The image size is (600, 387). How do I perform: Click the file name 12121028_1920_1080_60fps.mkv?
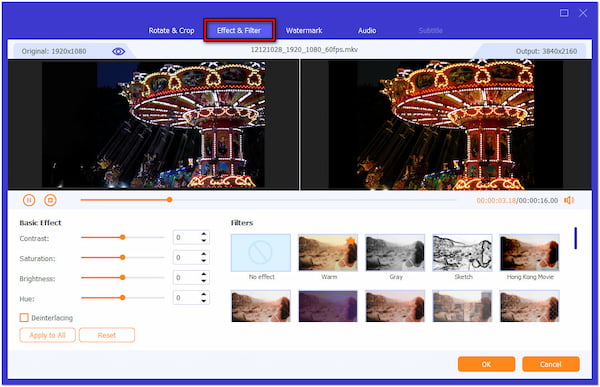click(x=304, y=49)
